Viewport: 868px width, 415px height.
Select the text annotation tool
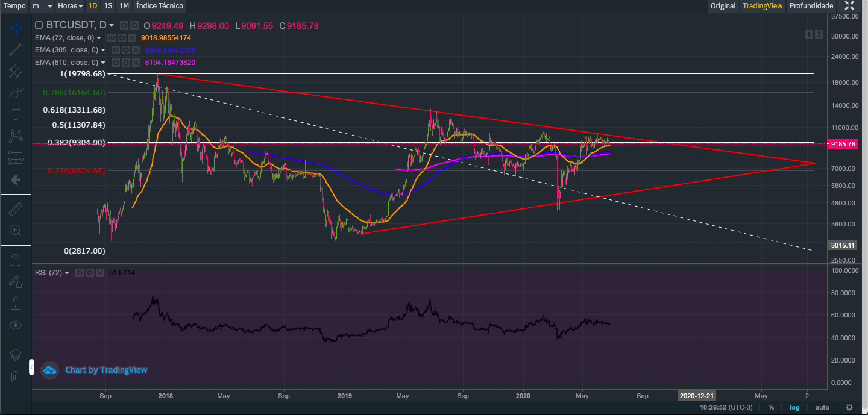(16, 114)
